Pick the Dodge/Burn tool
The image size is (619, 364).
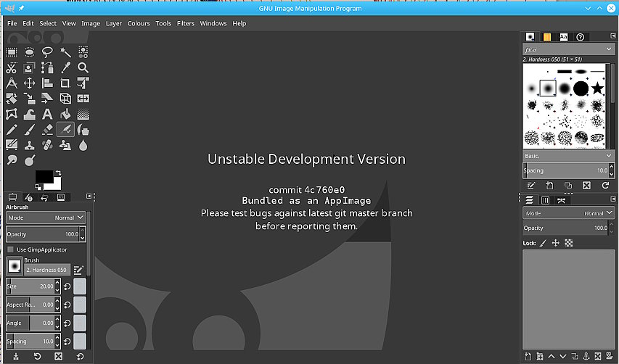(x=29, y=160)
